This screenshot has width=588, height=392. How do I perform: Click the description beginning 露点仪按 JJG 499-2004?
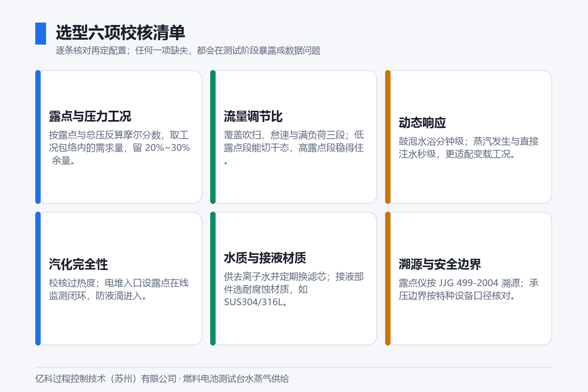pyautogui.click(x=469, y=289)
